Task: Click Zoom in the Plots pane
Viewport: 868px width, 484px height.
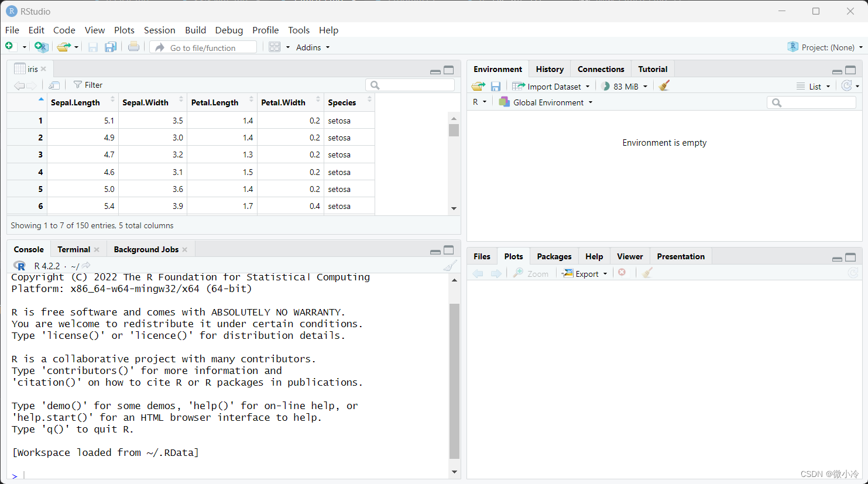Action: click(x=531, y=273)
